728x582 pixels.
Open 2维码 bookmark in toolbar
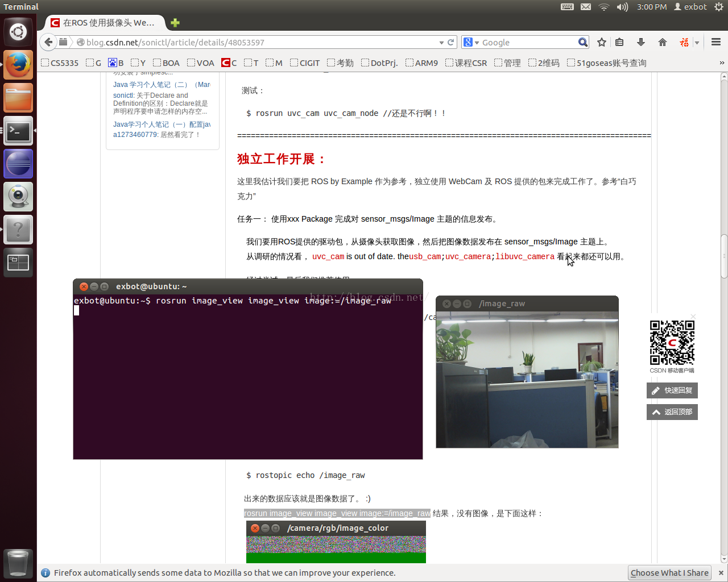click(x=544, y=63)
